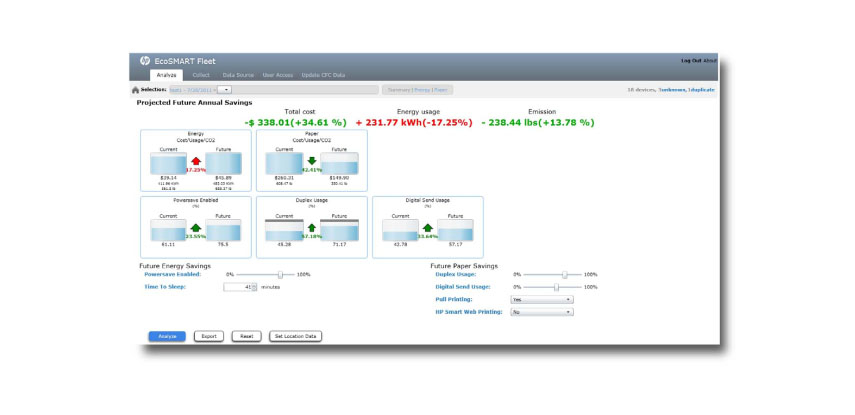Click the HP logo icon
855x415 pixels.
tap(145, 61)
